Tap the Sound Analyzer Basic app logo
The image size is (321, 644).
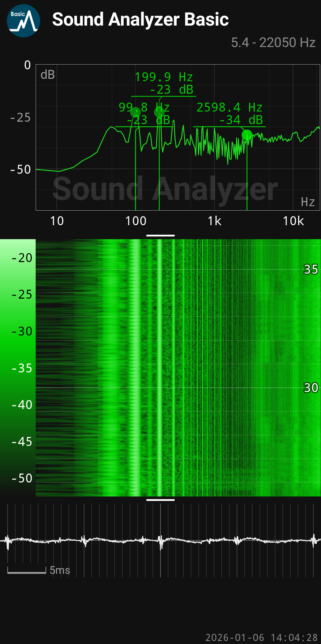click(x=23, y=21)
